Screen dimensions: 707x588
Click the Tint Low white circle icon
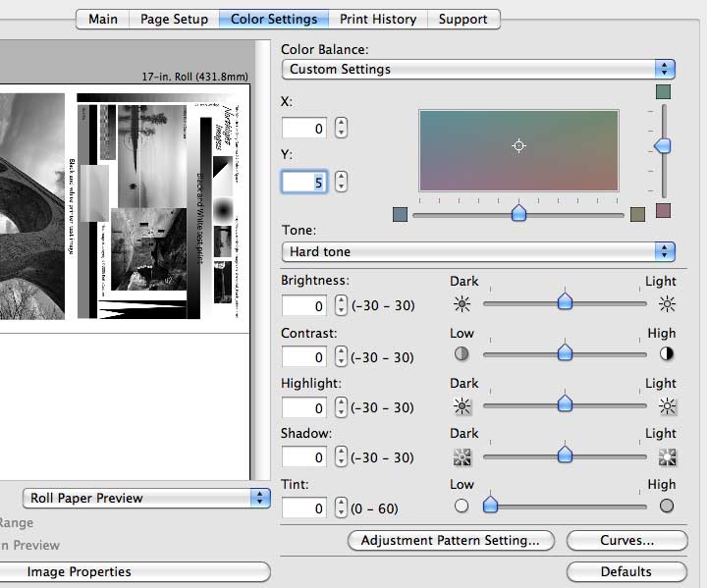462,506
